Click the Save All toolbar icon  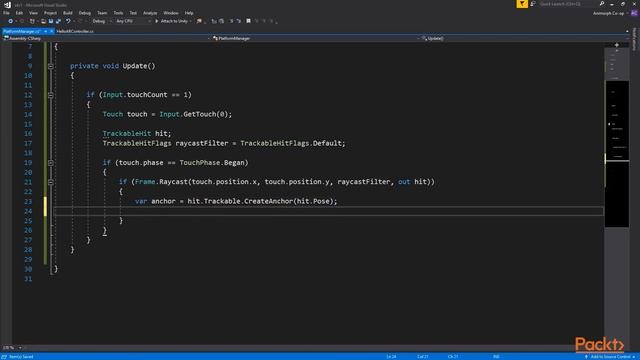coord(58,21)
